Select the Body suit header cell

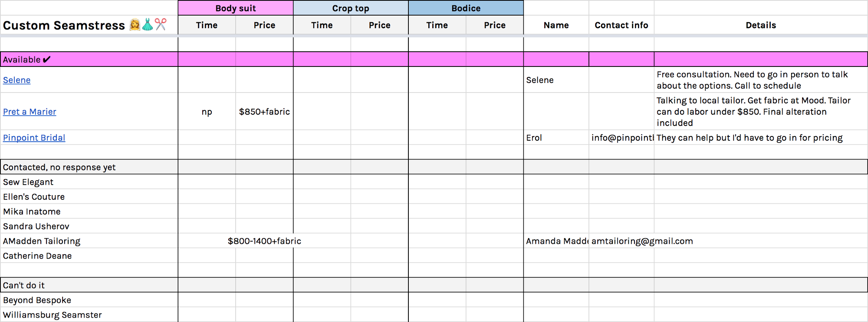coord(236,8)
